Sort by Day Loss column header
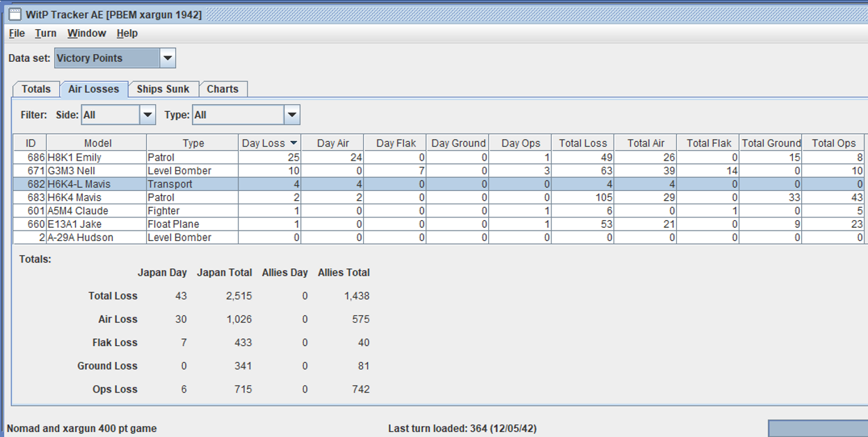 coord(270,143)
